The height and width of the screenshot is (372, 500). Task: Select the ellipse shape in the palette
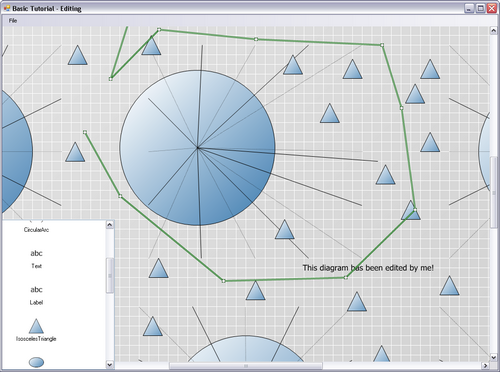pyautogui.click(x=36, y=362)
